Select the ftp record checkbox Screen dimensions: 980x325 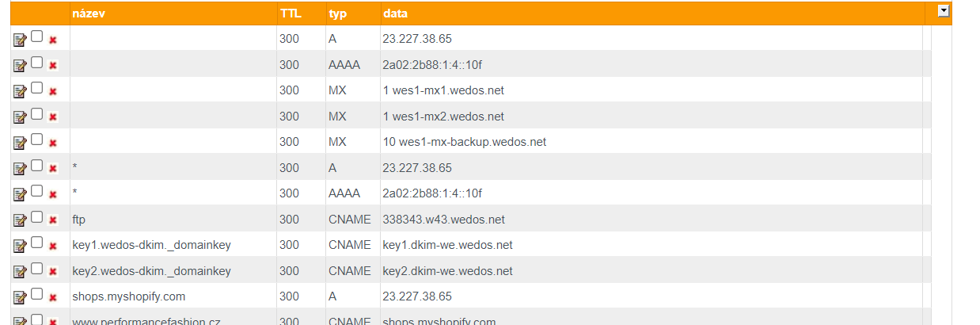point(36,217)
